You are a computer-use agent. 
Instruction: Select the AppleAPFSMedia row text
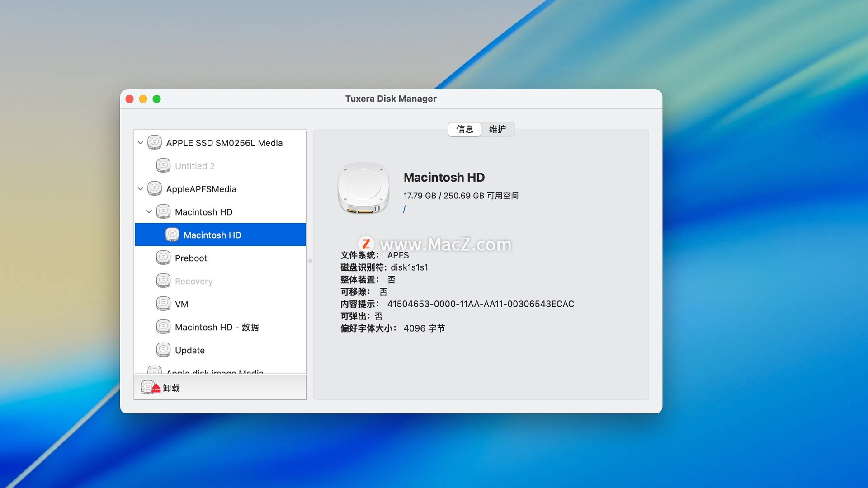pos(201,189)
